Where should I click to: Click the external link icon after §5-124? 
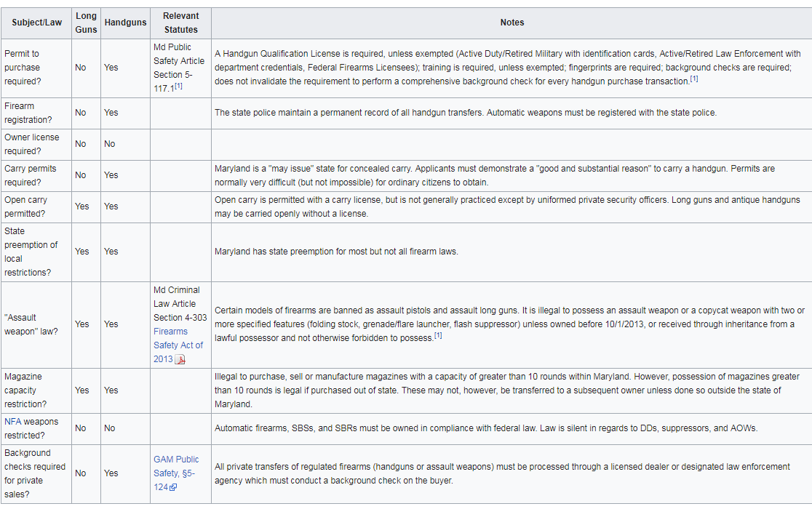tap(173, 487)
